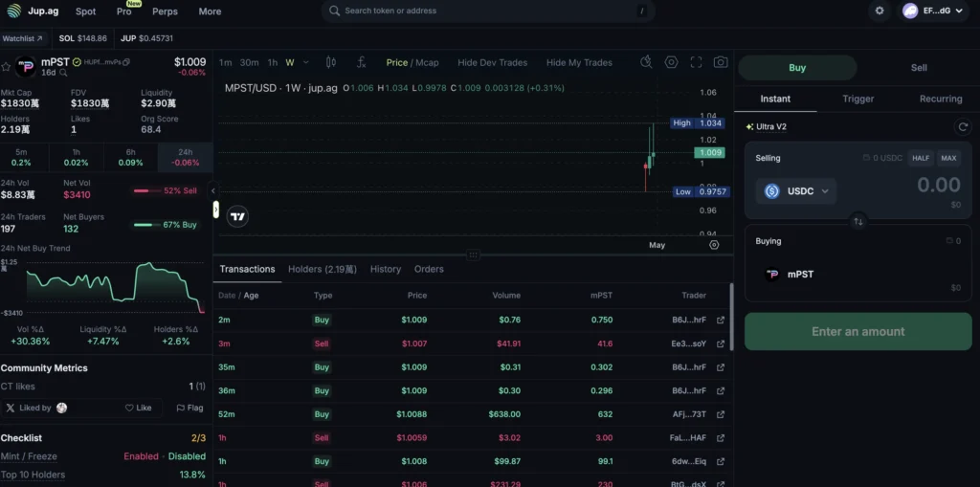980x487 pixels.
Task: Toggle Mcap view in Price/Mcap
Action: click(x=427, y=62)
